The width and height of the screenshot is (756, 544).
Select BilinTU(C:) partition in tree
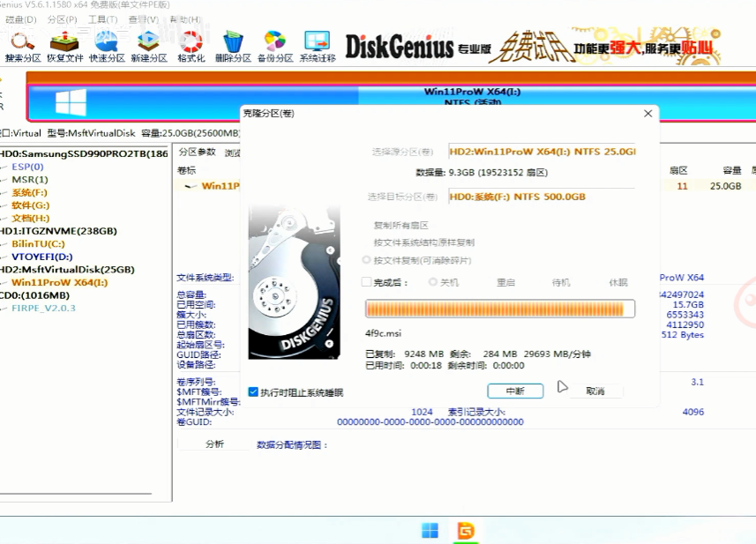coord(38,244)
